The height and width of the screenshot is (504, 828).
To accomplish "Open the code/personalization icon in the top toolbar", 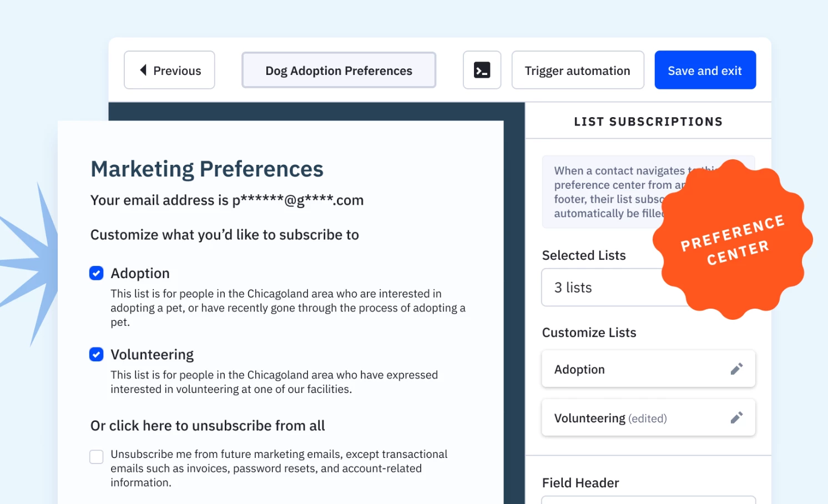I will click(x=482, y=70).
